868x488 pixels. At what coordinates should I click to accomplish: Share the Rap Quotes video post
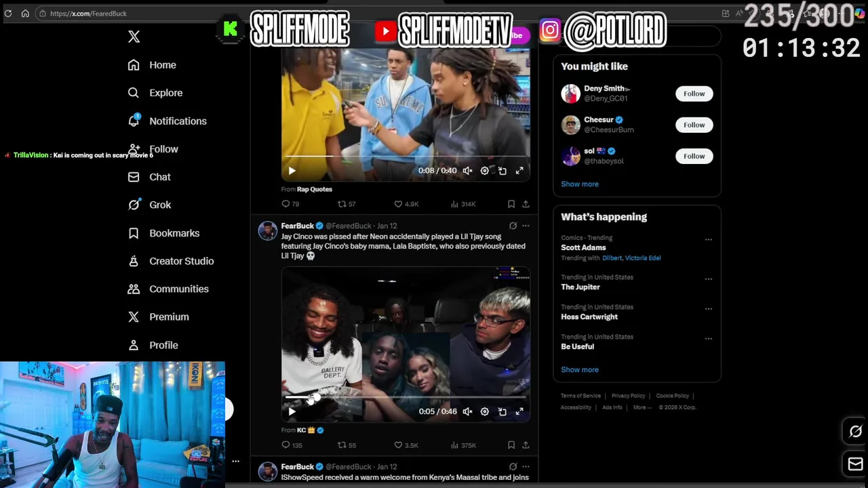[x=526, y=204]
